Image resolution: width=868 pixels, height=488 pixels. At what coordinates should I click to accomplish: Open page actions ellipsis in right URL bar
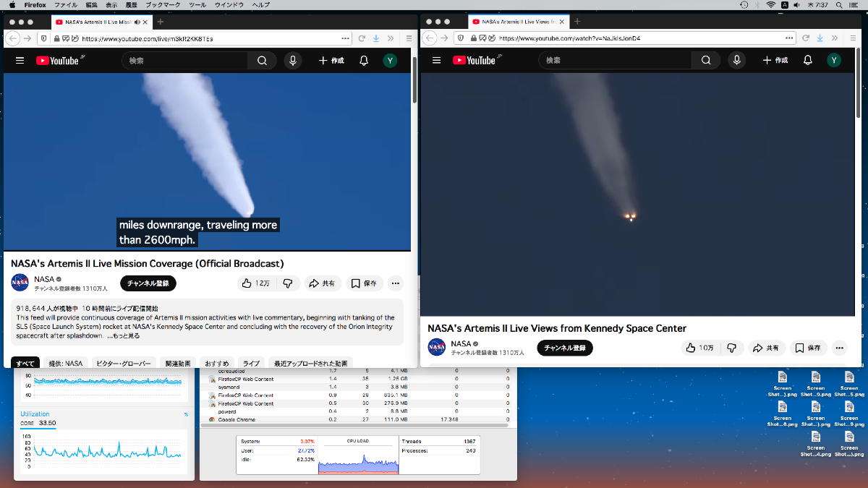point(789,38)
